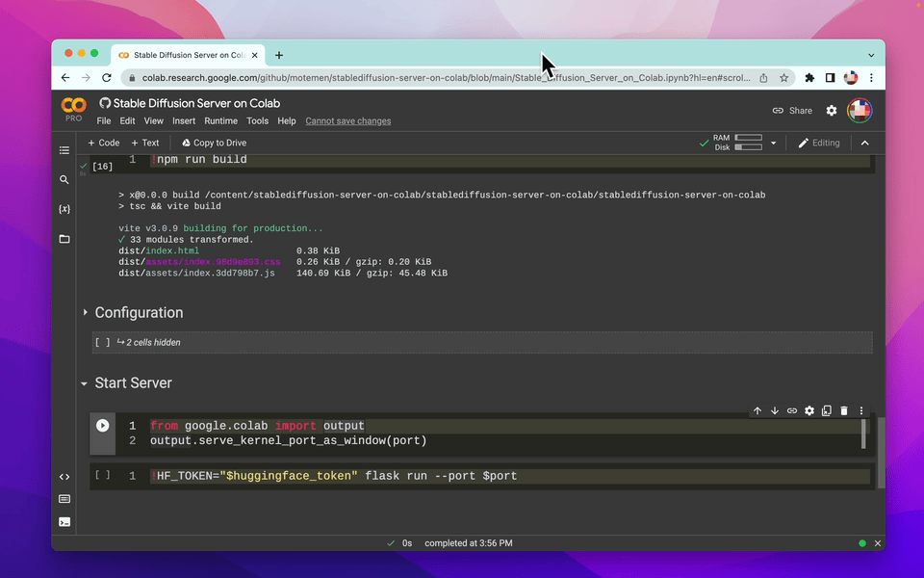924x578 pixels.
Task: Click the Chrome profile avatar
Action: point(850,78)
